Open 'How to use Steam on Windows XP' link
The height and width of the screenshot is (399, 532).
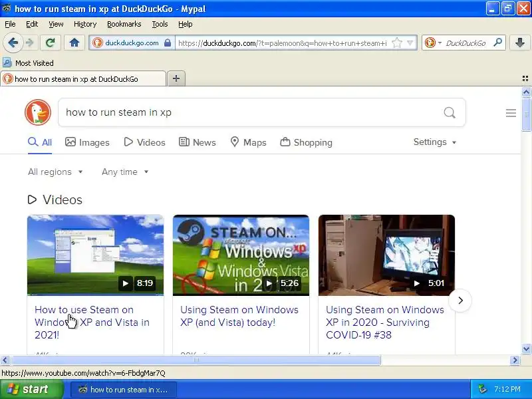[x=92, y=323]
